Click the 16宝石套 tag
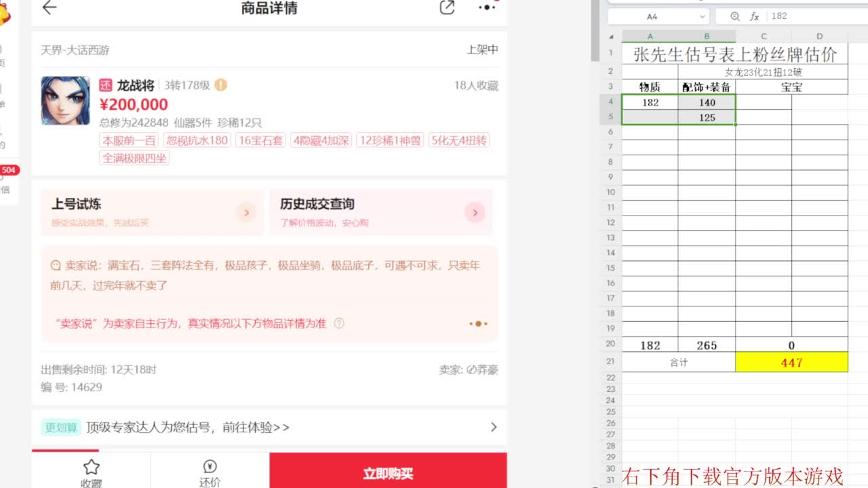The height and width of the screenshot is (488, 868). tap(260, 140)
